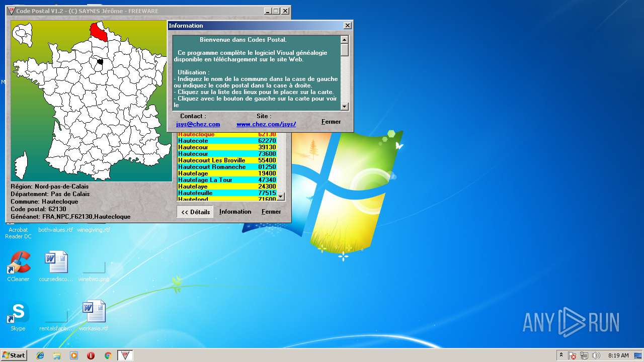
Task: Open the jsys@chez.com contact link
Action: (x=198, y=124)
